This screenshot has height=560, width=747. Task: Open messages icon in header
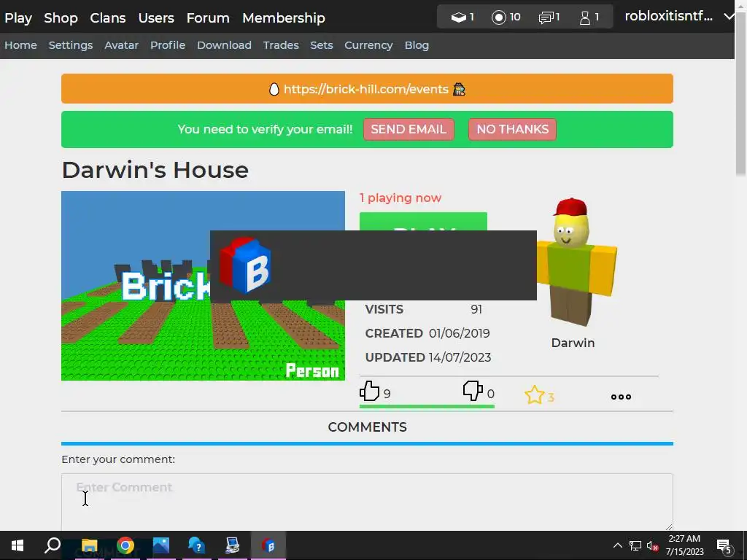coord(546,17)
